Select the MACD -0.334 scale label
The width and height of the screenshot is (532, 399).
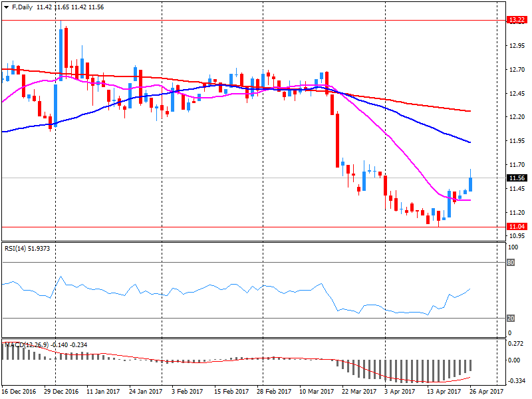[x=516, y=381]
